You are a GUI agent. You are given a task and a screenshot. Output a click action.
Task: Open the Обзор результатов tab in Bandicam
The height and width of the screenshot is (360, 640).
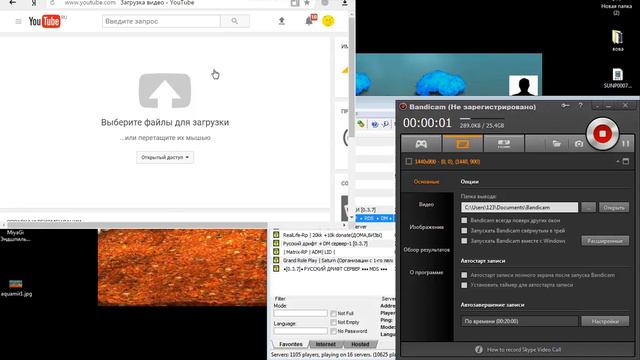(427, 249)
